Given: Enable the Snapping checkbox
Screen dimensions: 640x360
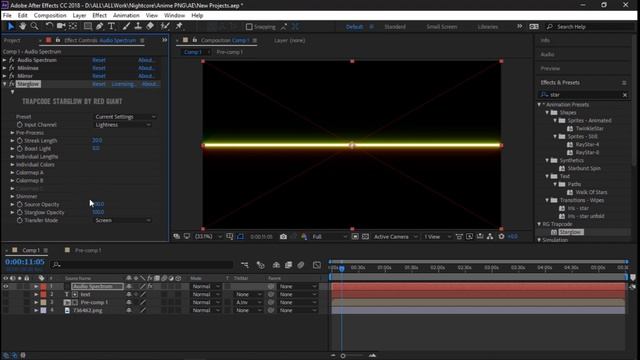Looking at the screenshot, I should click(x=249, y=27).
